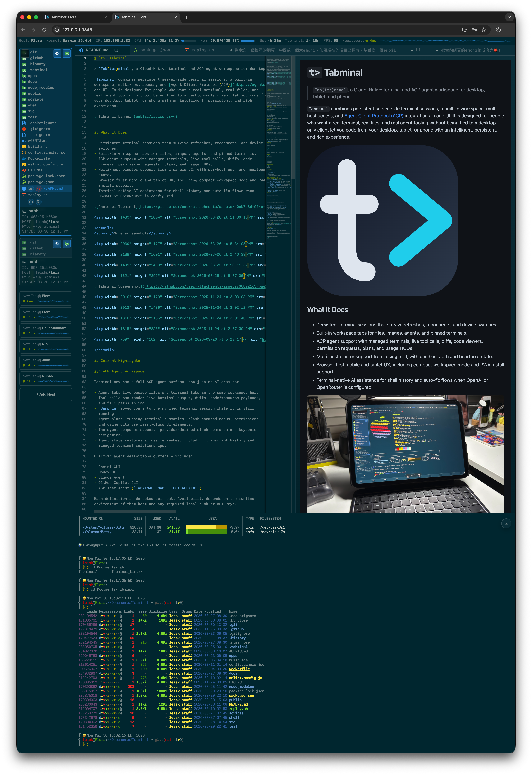Click the rename pencil icon beside README.md

click(x=31, y=188)
